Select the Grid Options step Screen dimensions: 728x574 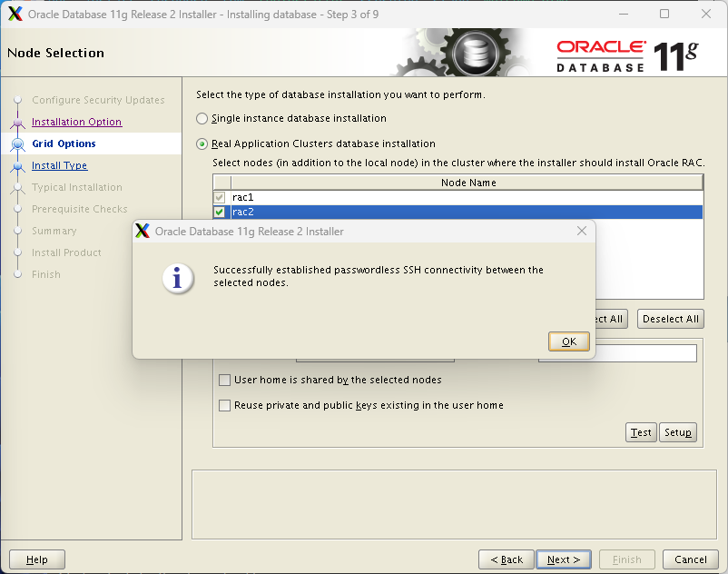pos(64,143)
